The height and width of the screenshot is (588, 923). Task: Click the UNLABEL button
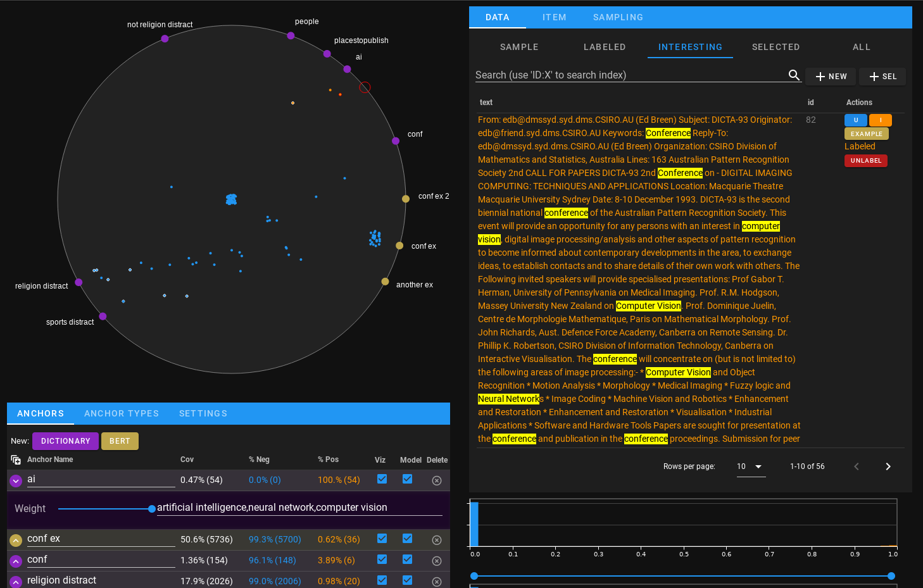pyautogui.click(x=865, y=160)
